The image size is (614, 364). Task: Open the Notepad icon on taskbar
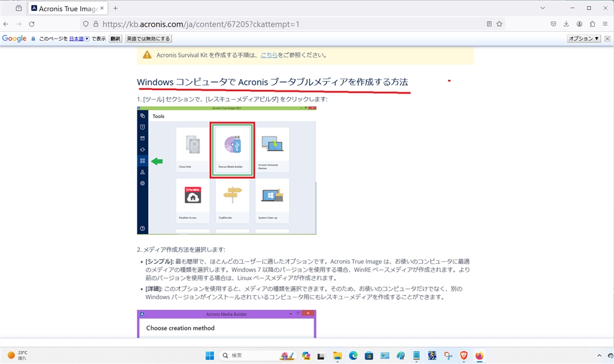(416, 356)
